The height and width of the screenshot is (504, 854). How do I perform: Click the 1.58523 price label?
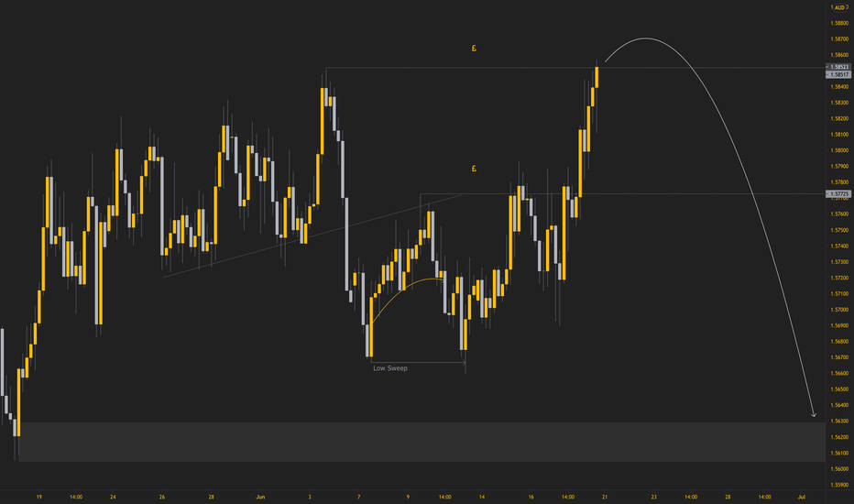click(838, 67)
